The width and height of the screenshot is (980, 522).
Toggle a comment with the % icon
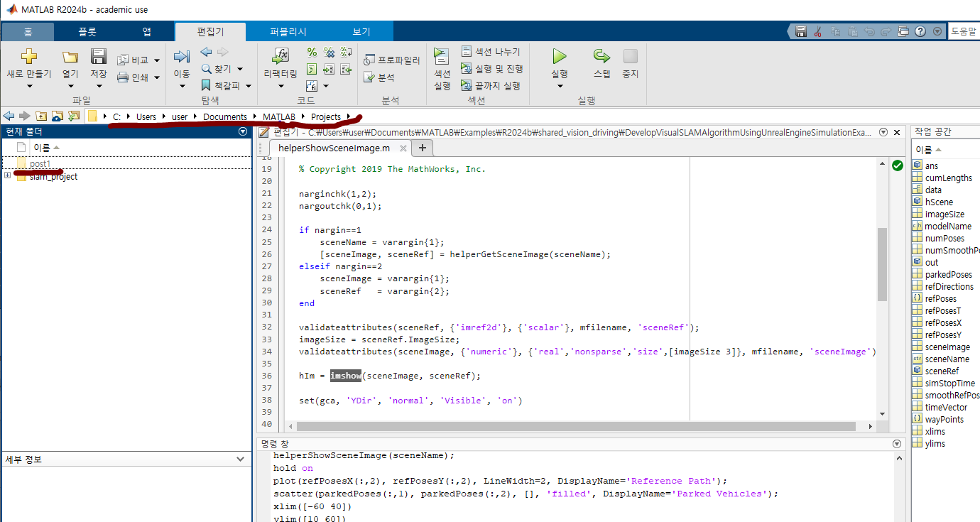(x=311, y=51)
